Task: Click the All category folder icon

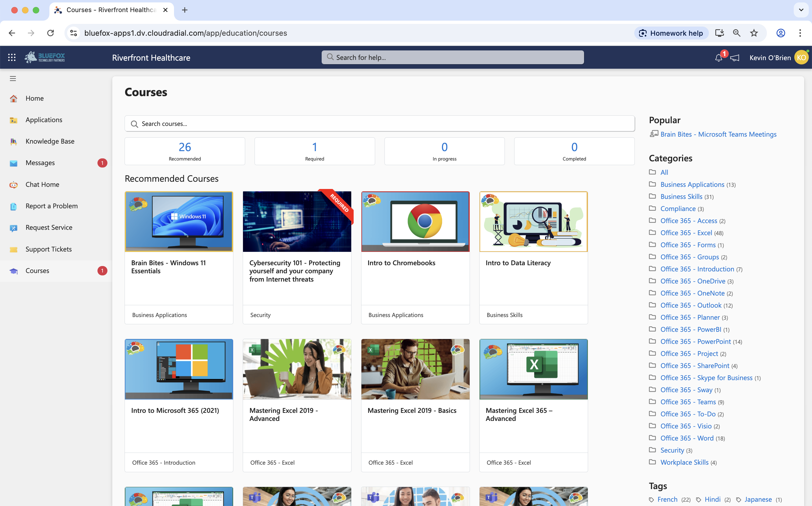Action: pos(652,172)
